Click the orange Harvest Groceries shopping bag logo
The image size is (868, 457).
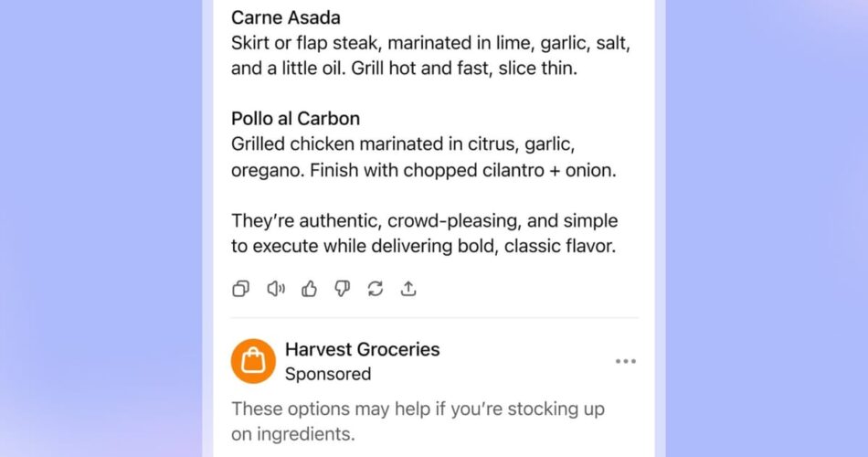[x=253, y=361]
